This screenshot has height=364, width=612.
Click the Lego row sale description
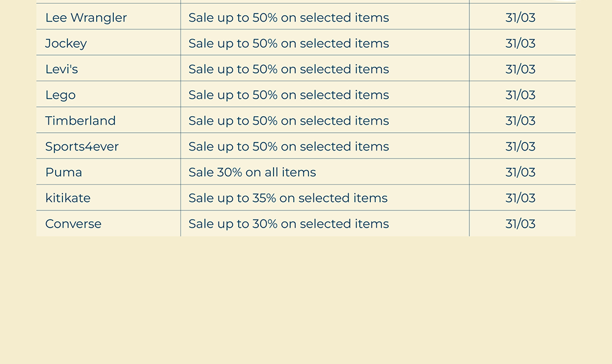coord(288,95)
